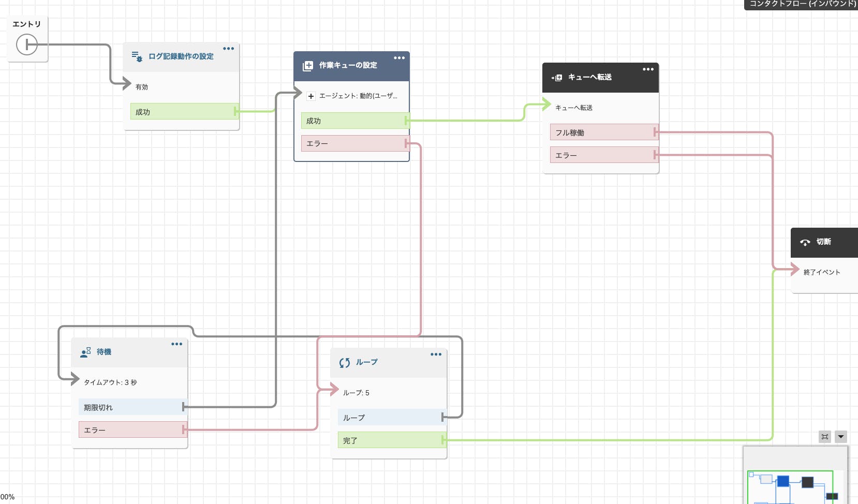Open options menu of ループ block

pos(436,354)
